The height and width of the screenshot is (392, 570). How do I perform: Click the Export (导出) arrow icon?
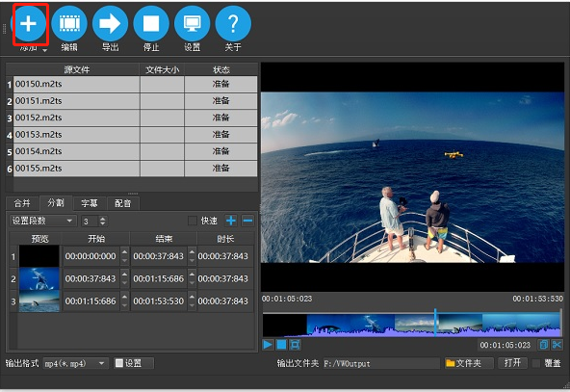pos(110,24)
